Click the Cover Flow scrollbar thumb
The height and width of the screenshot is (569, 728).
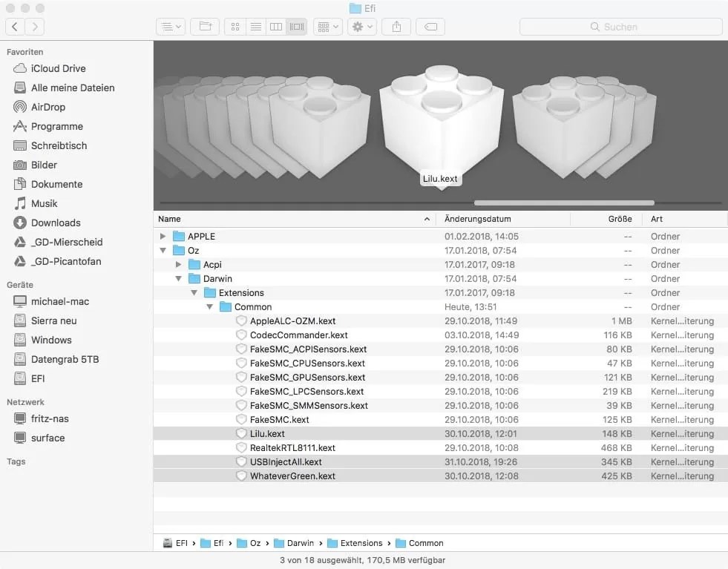point(564,203)
